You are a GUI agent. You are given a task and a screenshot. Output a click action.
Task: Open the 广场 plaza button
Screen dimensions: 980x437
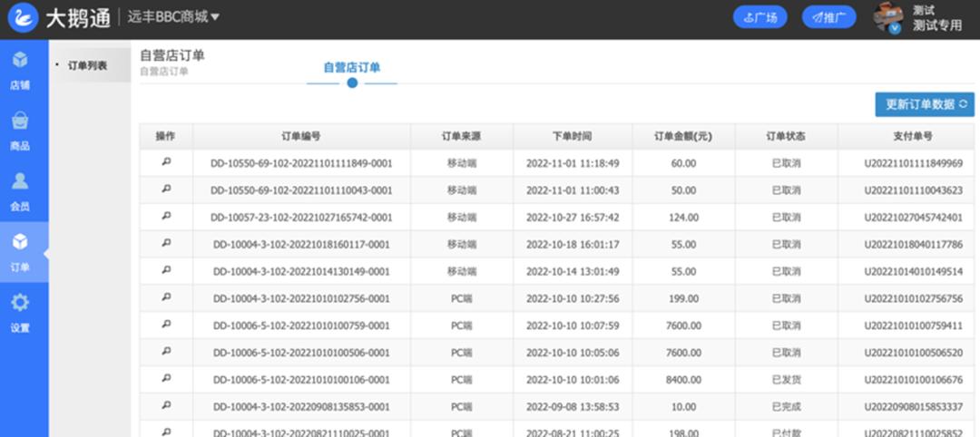759,17
